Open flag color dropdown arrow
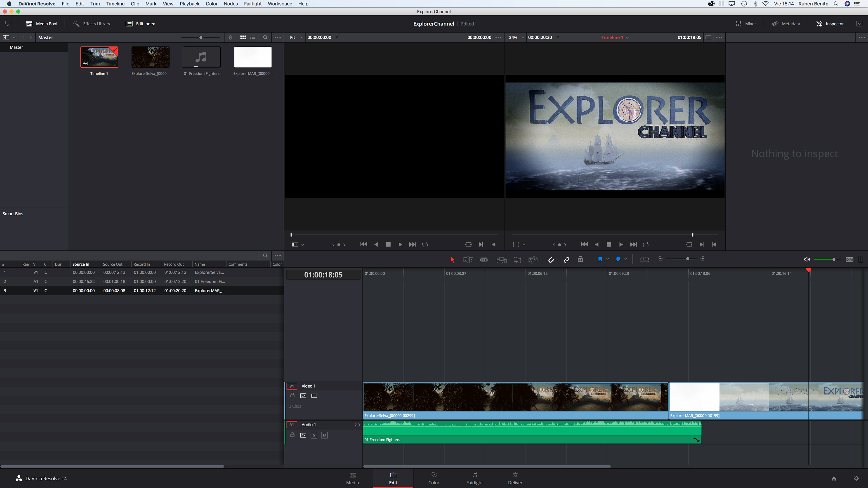Viewport: 868px width, 488px height. coord(607,259)
